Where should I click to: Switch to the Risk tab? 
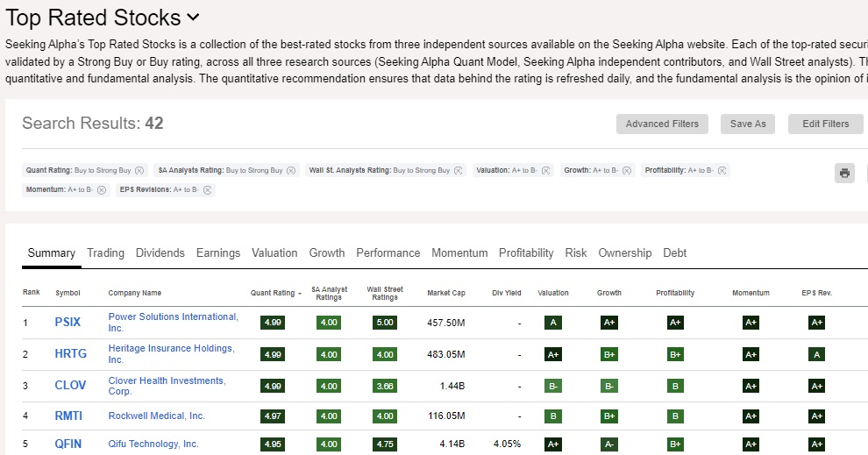(576, 253)
